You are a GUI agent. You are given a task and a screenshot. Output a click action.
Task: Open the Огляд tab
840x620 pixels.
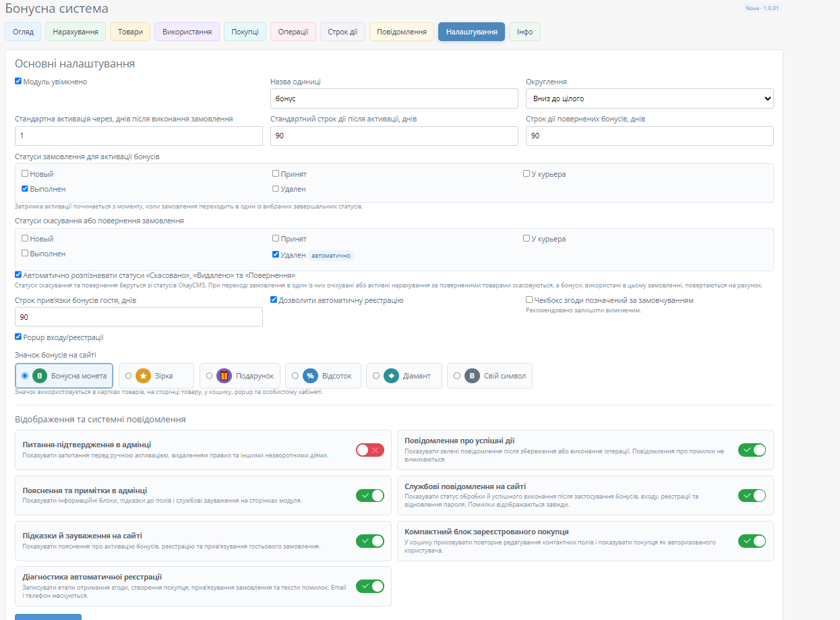pyautogui.click(x=23, y=32)
